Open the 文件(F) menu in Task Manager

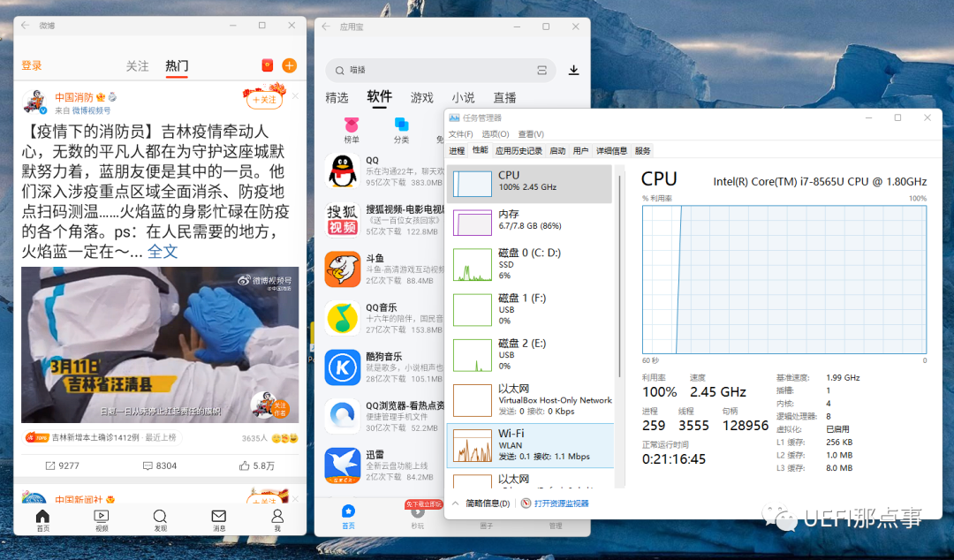tap(461, 134)
